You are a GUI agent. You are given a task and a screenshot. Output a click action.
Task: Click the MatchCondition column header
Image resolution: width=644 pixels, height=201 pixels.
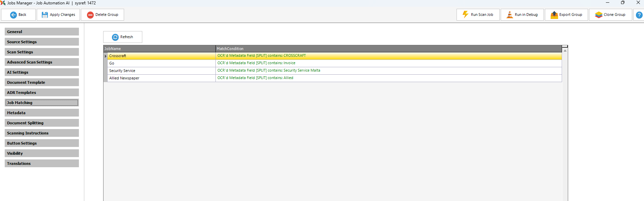coord(388,49)
